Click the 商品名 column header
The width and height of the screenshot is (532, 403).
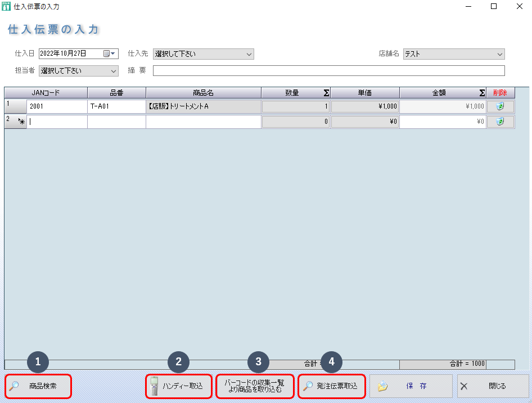point(203,93)
